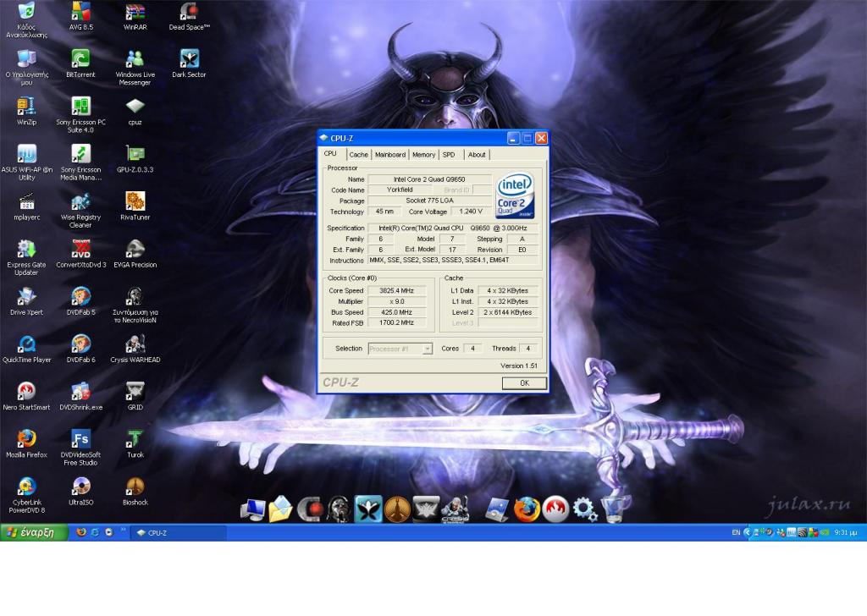Click the Firefox quick launch icon on taskbar

[81, 532]
